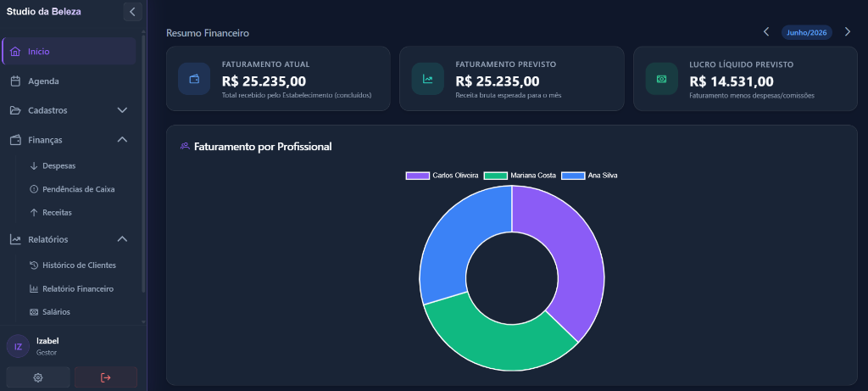868x391 pixels.
Task: Click the Pendências de Caixa alert icon
Action: coord(34,189)
